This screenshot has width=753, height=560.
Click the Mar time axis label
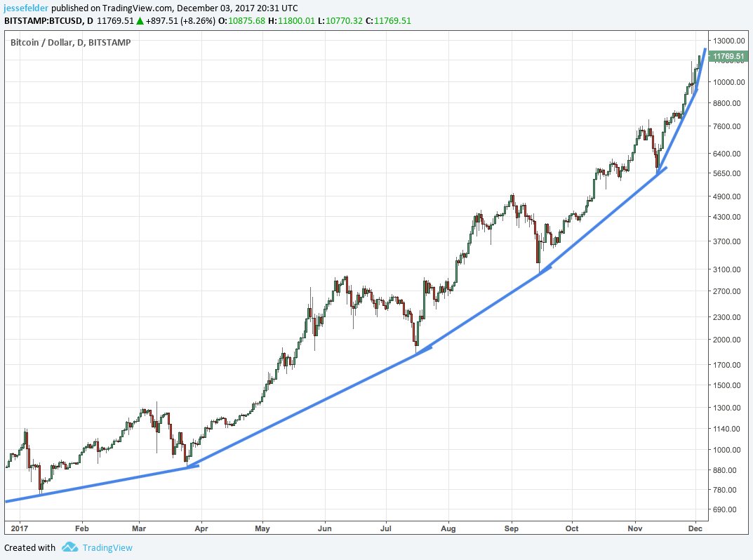(139, 528)
